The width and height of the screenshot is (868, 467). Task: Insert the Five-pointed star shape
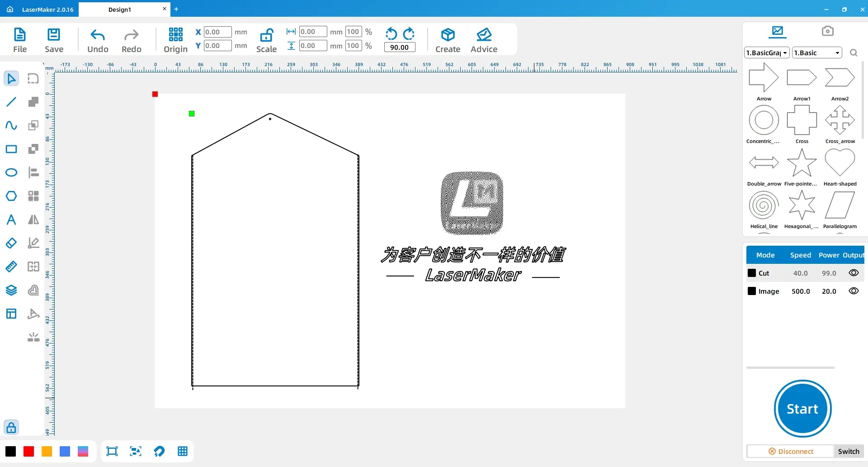pyautogui.click(x=802, y=167)
